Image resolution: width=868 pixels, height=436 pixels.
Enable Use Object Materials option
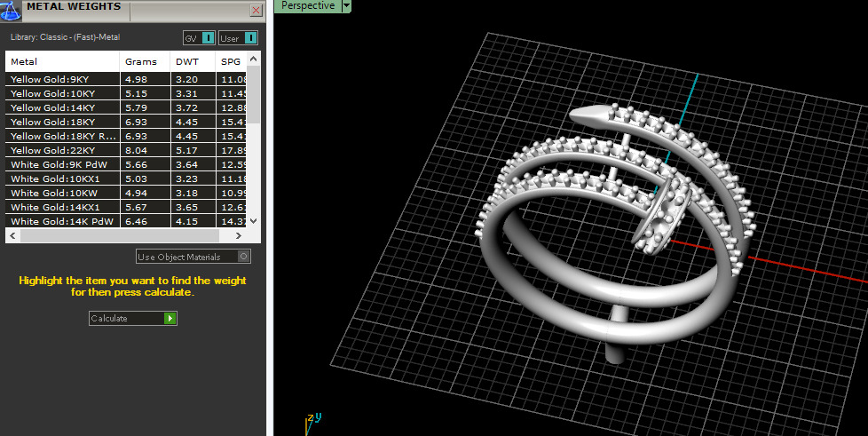[x=193, y=257]
